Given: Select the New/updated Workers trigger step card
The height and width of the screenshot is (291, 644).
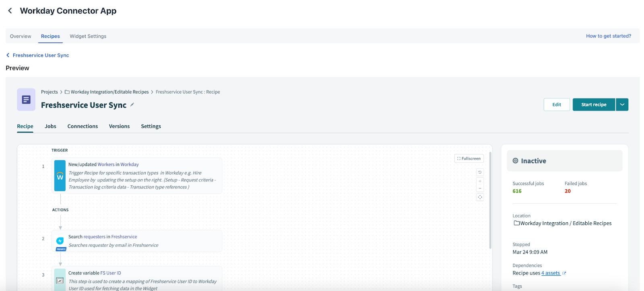Looking at the screenshot, I should 137,176.
